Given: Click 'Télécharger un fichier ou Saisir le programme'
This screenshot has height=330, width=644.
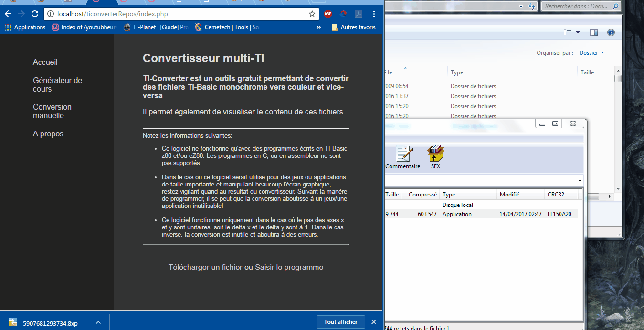Looking at the screenshot, I should point(246,268).
